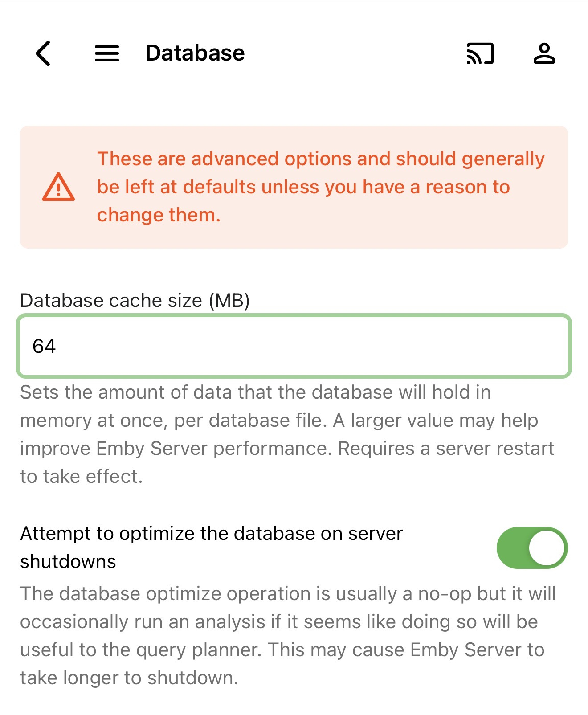Open the user profile icon
Screen dimensions: 588x715
tap(544, 53)
